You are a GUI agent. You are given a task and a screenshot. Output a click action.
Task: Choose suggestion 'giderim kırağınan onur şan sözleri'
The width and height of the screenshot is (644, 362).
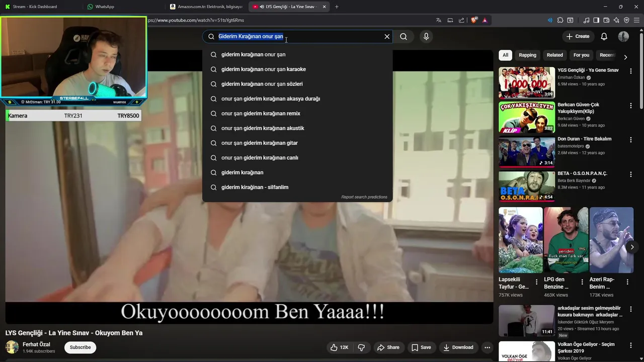pos(297,84)
